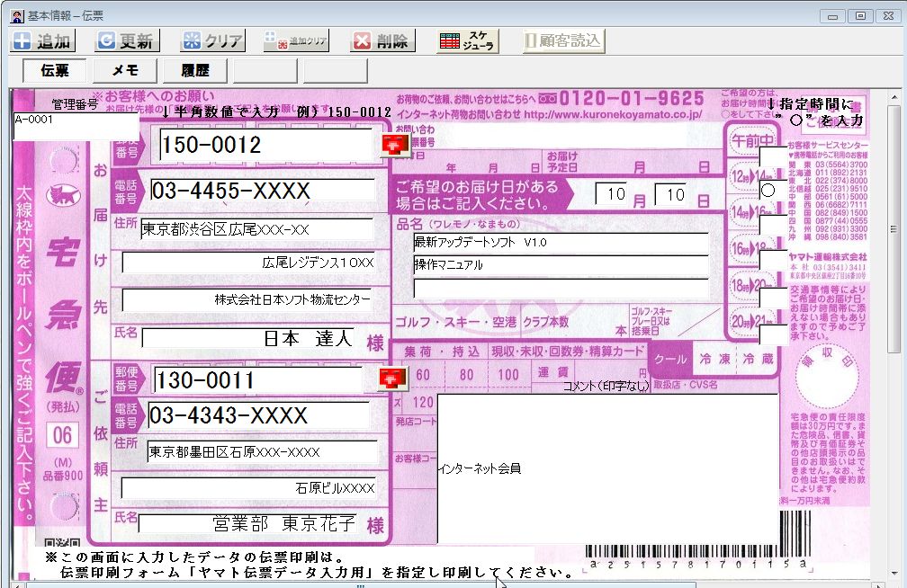907x588 pixels.
Task: Click the empty third 品名 field
Action: pyautogui.click(x=561, y=289)
